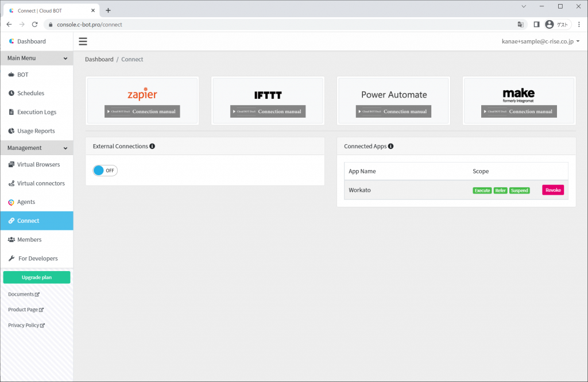Open the browser side panel icon
588x382 pixels.
[x=537, y=24]
